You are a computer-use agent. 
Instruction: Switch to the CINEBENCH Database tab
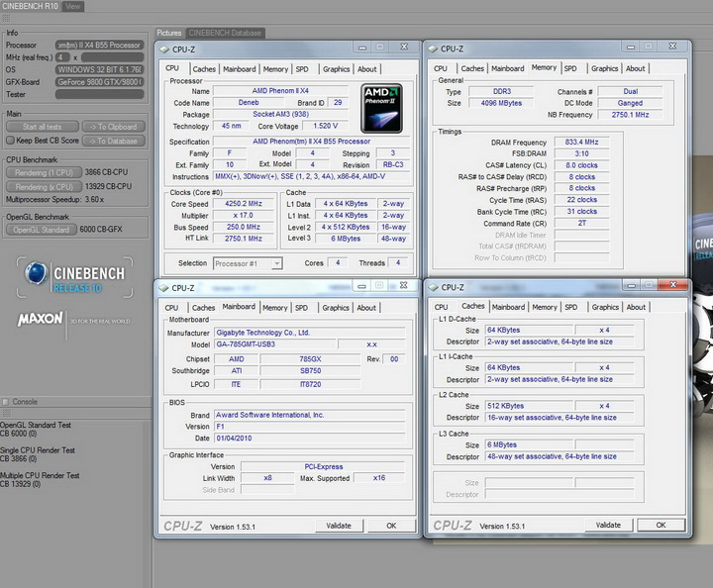click(x=225, y=33)
